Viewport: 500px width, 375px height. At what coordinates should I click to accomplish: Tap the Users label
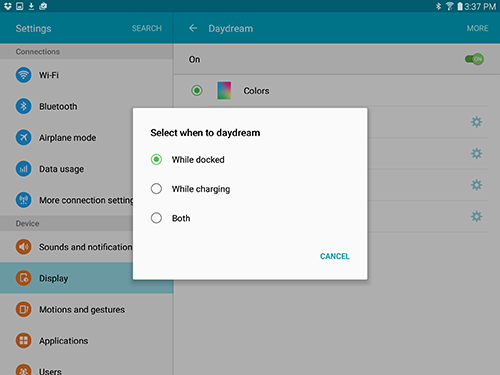pyautogui.click(x=50, y=371)
